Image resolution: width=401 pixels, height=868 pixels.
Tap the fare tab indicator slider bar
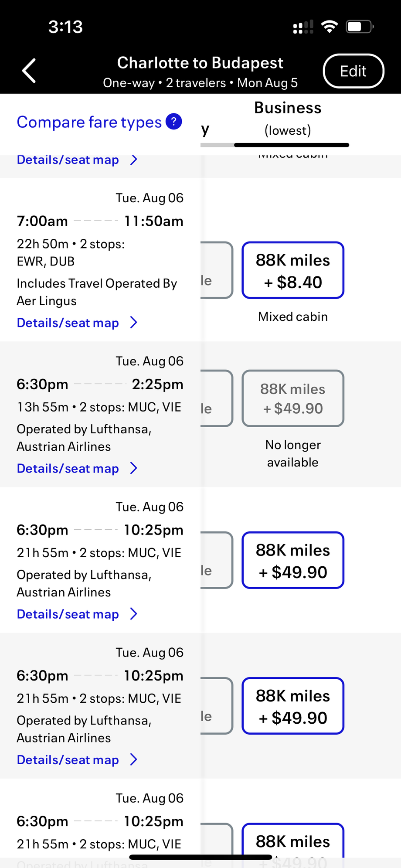click(x=291, y=145)
